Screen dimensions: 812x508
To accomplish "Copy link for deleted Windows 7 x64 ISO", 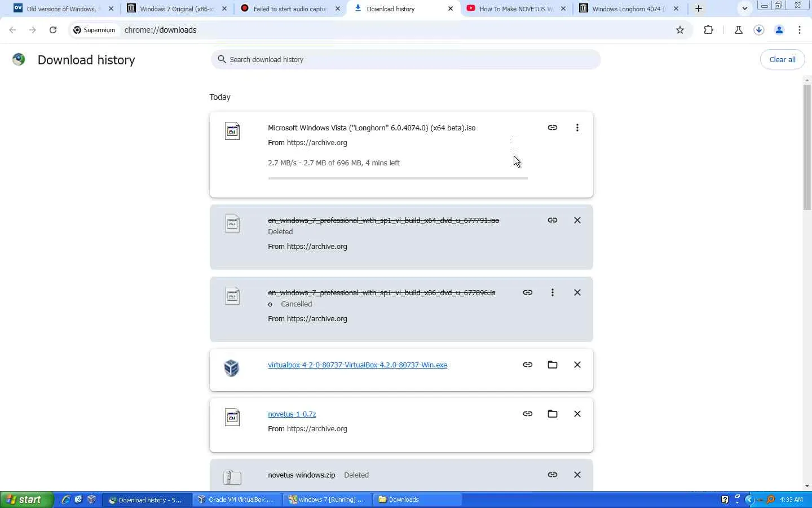I will (x=553, y=220).
